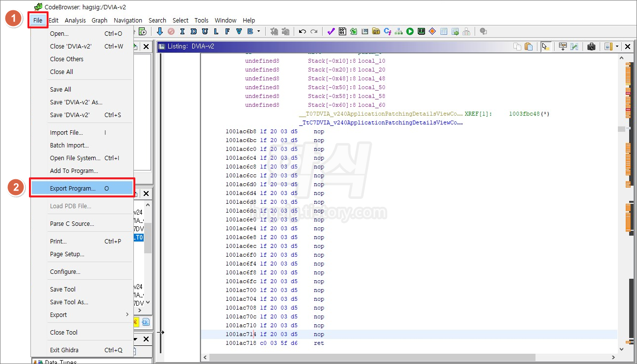Choose Exit Ghidra menu entry
This screenshot has height=364, width=637.
[82, 350]
